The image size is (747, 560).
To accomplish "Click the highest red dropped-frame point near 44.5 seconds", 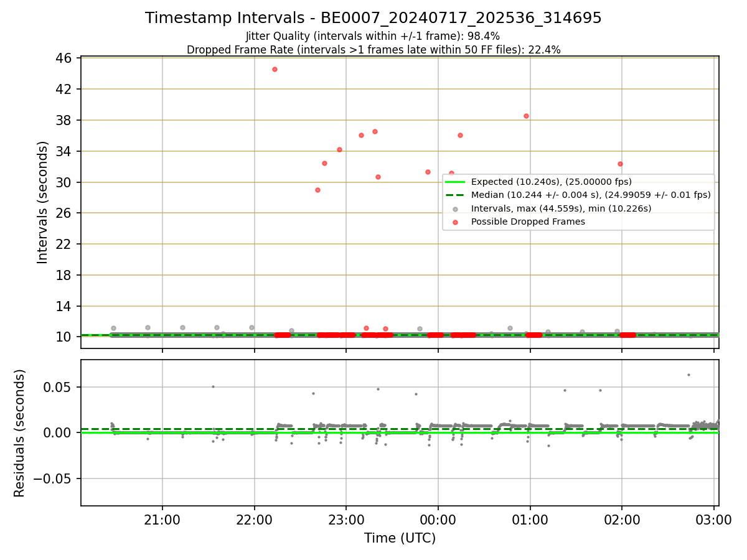I will [x=275, y=69].
